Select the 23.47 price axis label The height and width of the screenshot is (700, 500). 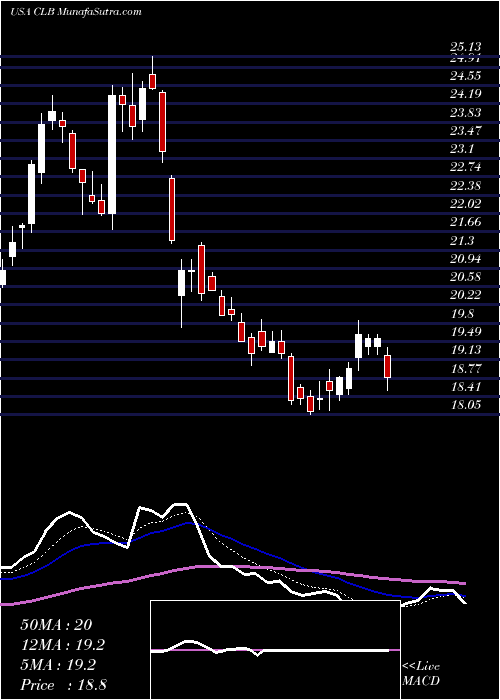[465, 131]
